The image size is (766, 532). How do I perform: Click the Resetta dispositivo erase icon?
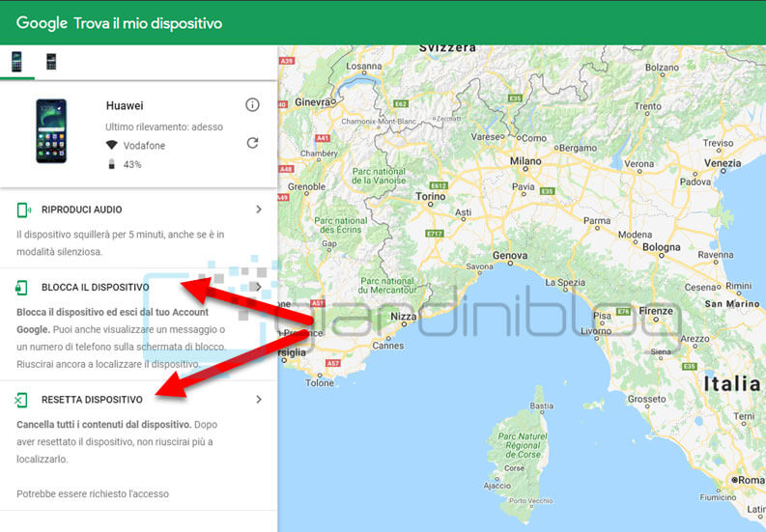coord(21,400)
